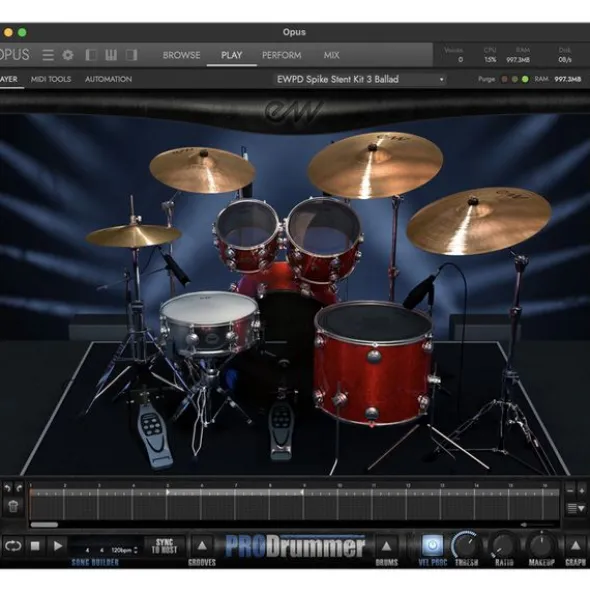This screenshot has width=590, height=591.
Task: Switch to the MIX page
Action: pos(331,55)
